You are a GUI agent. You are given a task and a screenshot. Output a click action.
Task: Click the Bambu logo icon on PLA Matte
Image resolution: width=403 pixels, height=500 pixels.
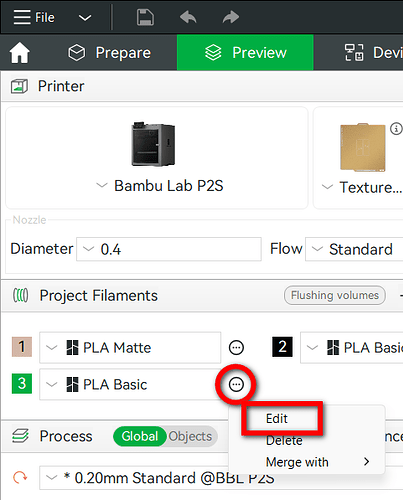click(x=72, y=347)
